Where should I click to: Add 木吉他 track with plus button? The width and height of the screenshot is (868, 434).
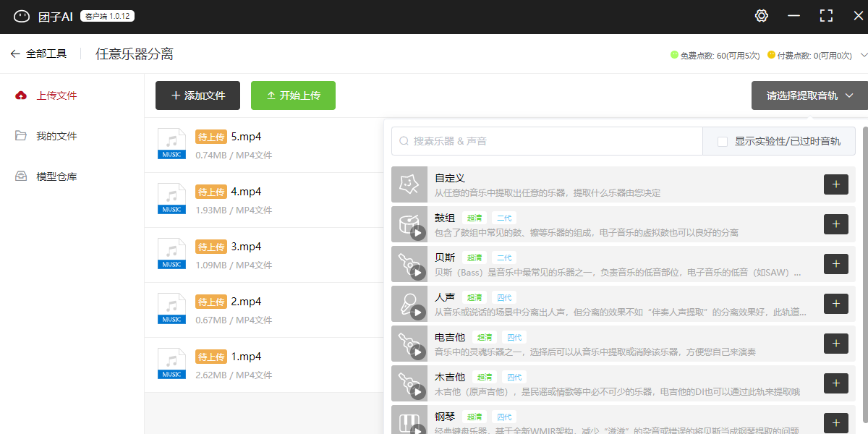(x=836, y=383)
